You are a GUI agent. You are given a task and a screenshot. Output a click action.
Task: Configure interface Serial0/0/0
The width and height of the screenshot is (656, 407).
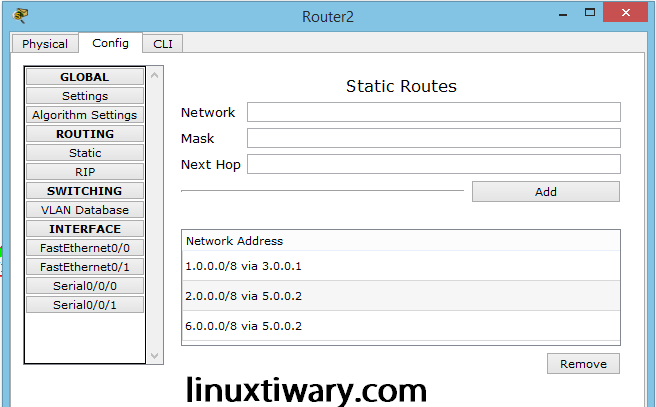[85, 286]
